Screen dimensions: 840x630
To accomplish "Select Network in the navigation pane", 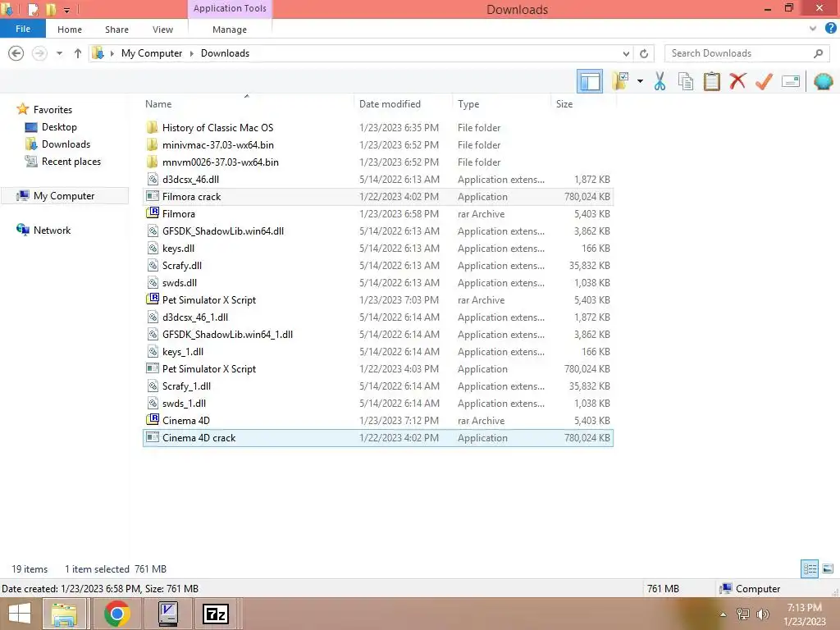I will click(x=52, y=231).
